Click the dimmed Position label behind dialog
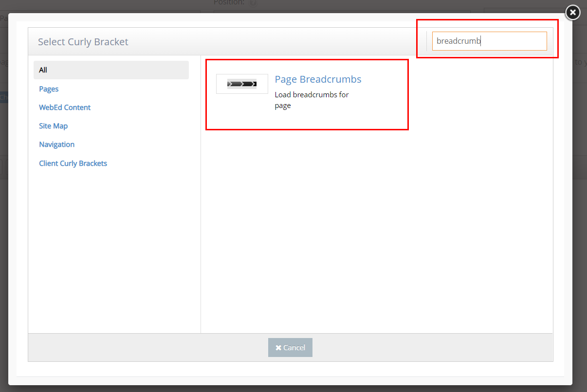Image resolution: width=587 pixels, height=392 pixels. click(229, 3)
